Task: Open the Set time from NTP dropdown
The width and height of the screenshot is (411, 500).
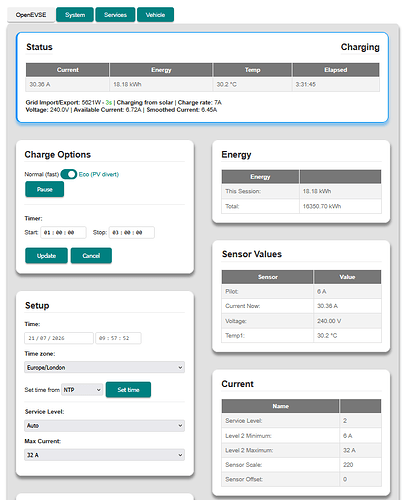Action: tap(82, 390)
